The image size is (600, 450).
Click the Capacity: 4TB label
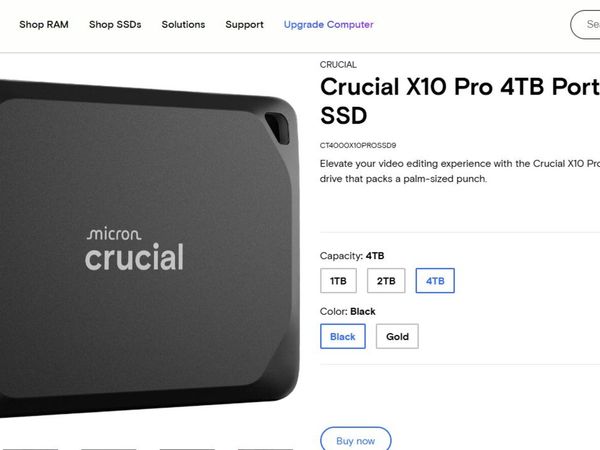click(x=352, y=256)
